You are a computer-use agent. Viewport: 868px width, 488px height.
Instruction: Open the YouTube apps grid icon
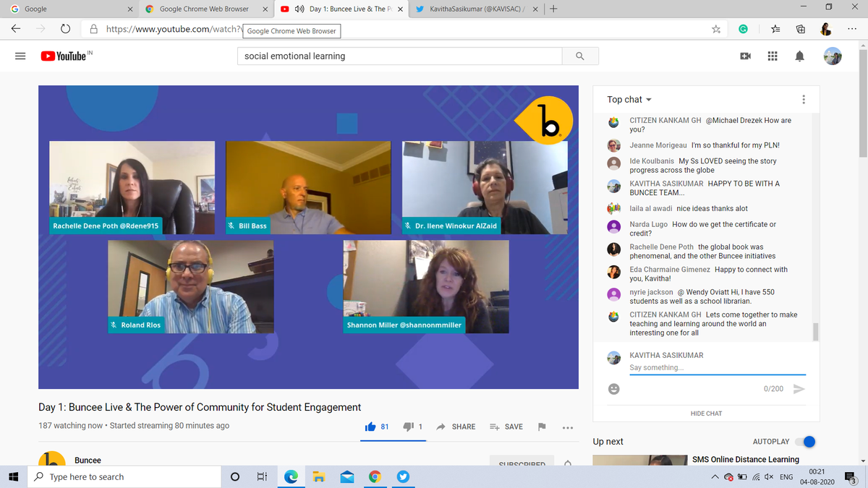772,56
